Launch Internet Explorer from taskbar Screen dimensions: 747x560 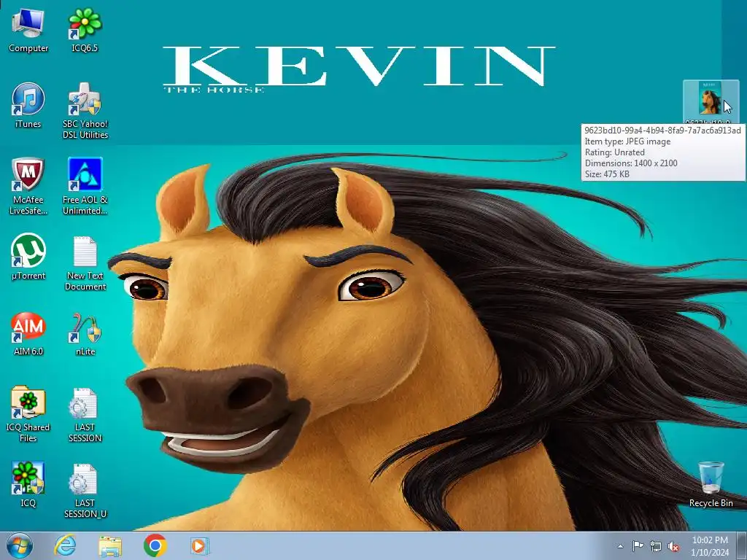[65, 545]
